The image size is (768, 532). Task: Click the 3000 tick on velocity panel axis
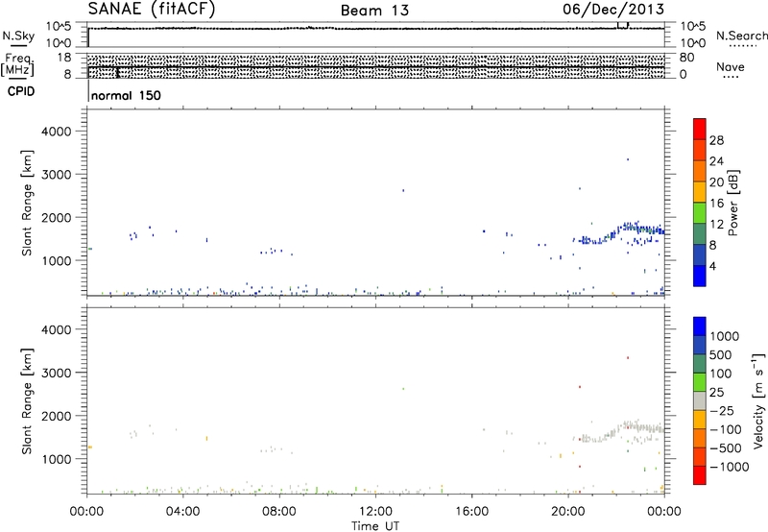[x=56, y=373]
